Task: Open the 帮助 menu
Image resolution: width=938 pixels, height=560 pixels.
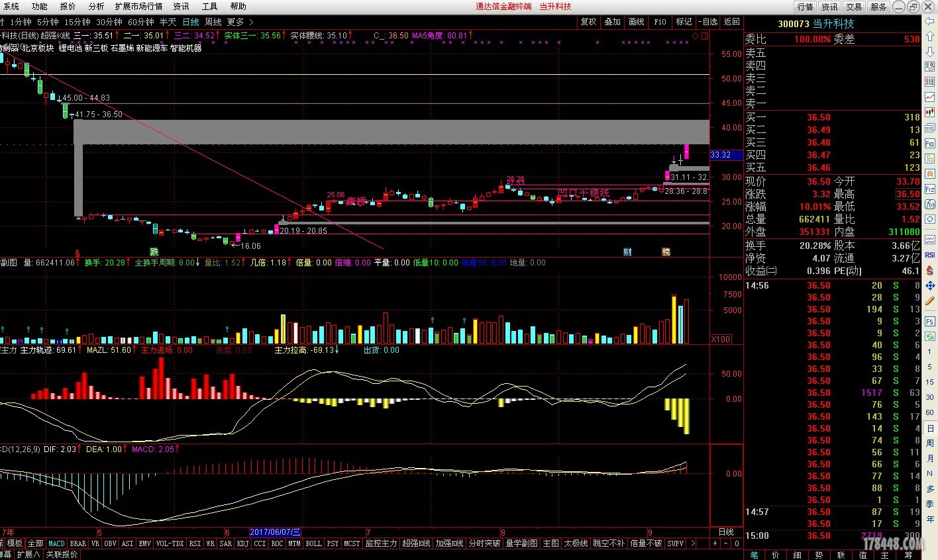Action: [x=238, y=7]
